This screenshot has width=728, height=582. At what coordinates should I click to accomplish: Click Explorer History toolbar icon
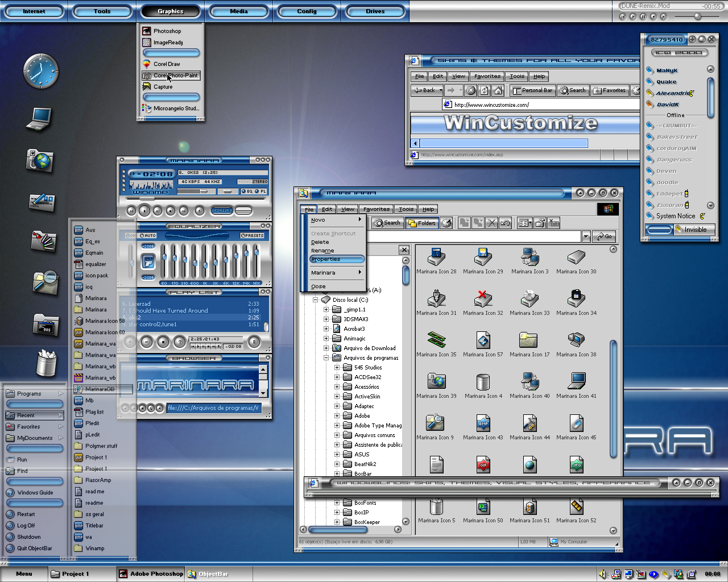tap(446, 223)
